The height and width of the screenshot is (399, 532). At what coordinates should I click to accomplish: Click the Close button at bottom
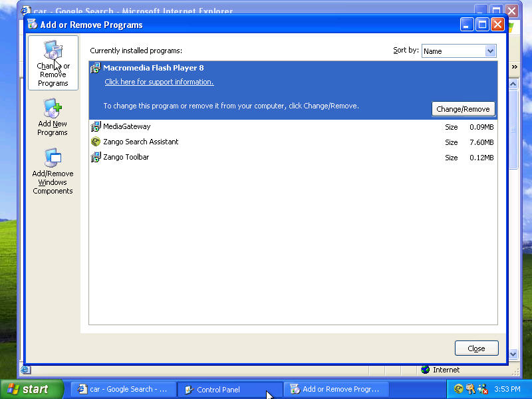click(x=476, y=348)
